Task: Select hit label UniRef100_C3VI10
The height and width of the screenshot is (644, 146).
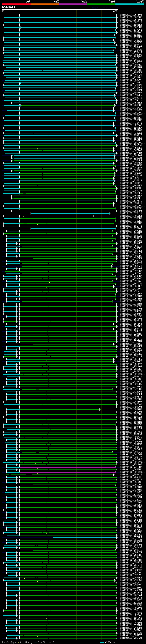Action: (131, 344)
